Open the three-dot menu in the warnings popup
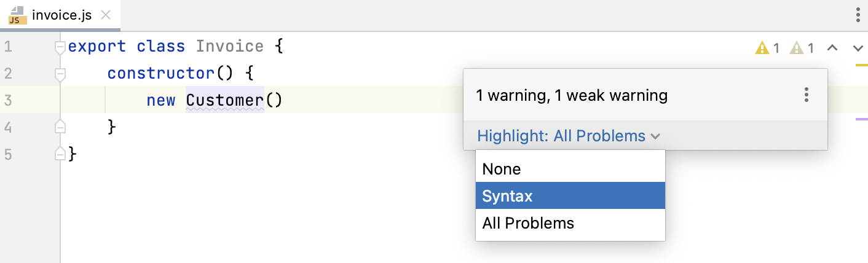 (x=806, y=95)
